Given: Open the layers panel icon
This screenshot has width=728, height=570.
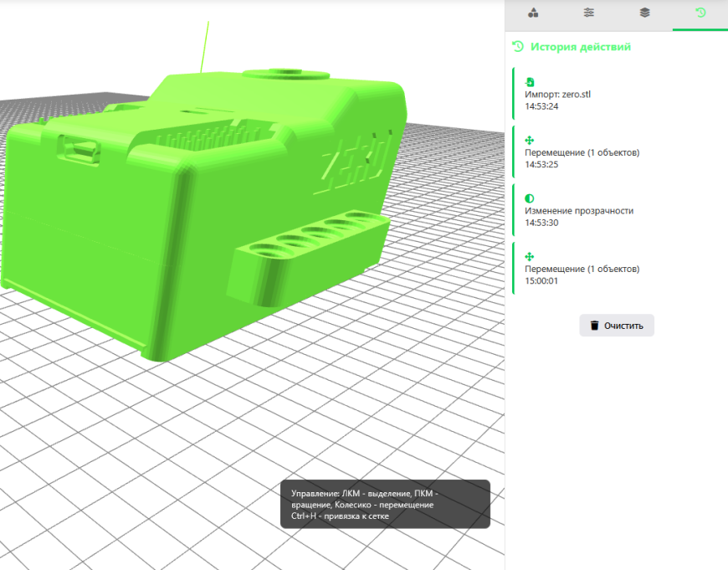Looking at the screenshot, I should pos(644,13).
